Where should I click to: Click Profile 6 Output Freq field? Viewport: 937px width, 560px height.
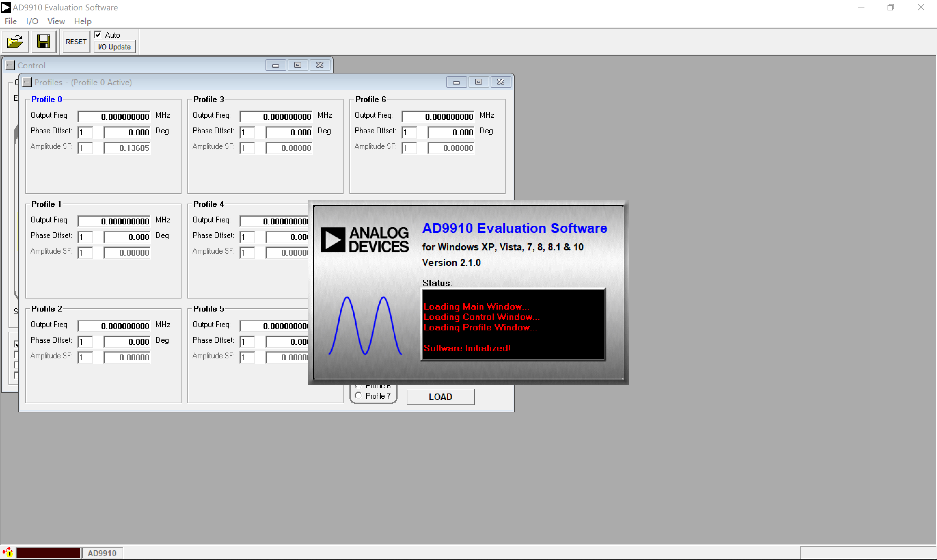[438, 116]
